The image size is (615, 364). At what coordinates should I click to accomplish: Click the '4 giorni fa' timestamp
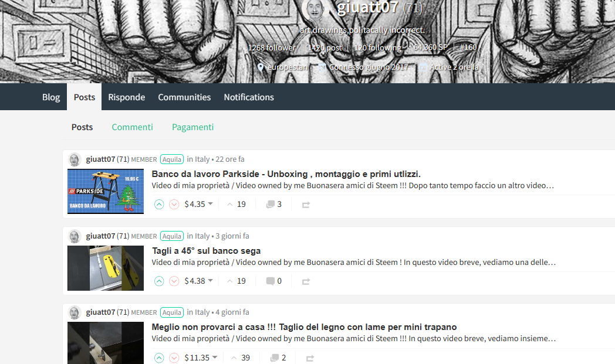[x=232, y=312]
